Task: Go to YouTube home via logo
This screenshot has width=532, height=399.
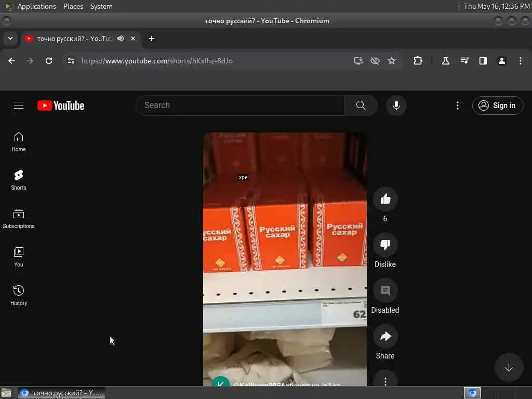Action: pos(61,105)
